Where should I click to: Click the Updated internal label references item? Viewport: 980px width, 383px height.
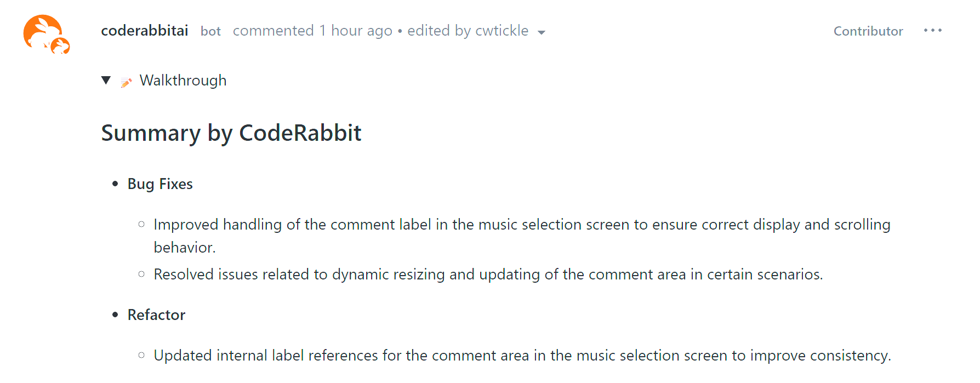coord(522,356)
